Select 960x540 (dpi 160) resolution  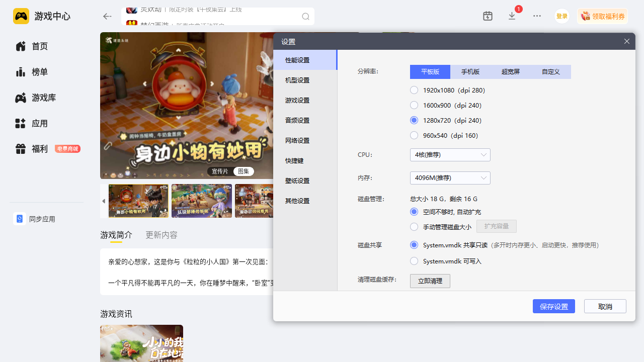(x=414, y=136)
